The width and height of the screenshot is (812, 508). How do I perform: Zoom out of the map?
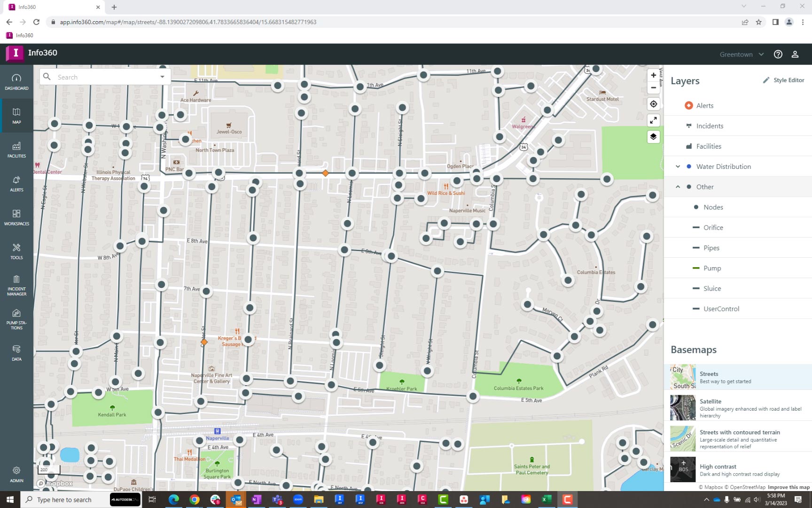pyautogui.click(x=653, y=88)
